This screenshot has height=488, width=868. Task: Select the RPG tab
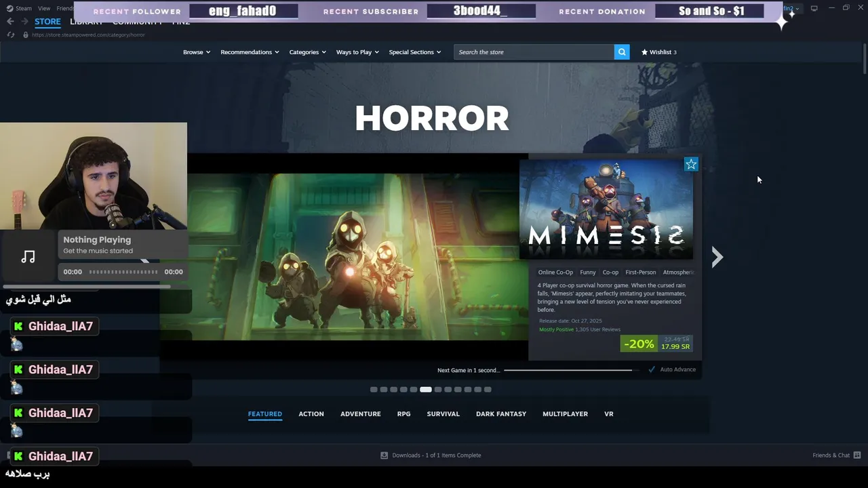[x=404, y=414]
